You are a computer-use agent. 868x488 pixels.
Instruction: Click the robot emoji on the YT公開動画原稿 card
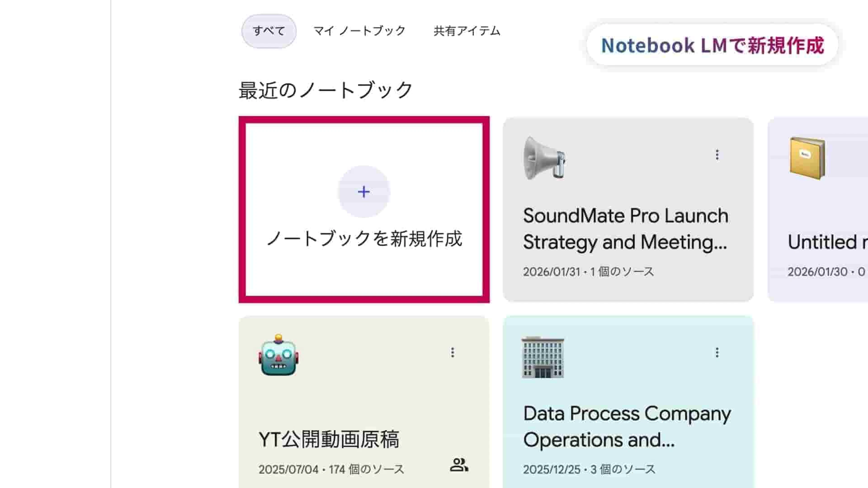[x=279, y=355]
